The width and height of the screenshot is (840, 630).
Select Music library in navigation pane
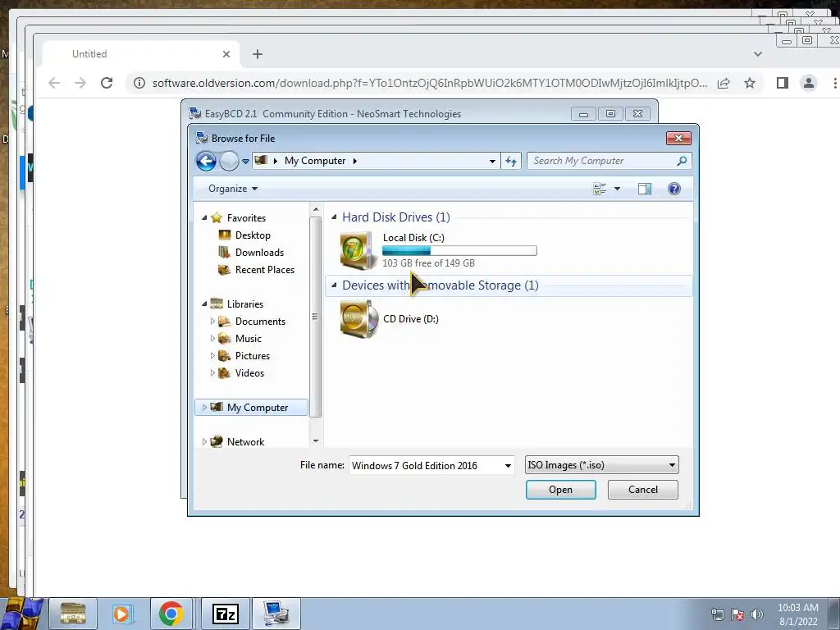[249, 339]
